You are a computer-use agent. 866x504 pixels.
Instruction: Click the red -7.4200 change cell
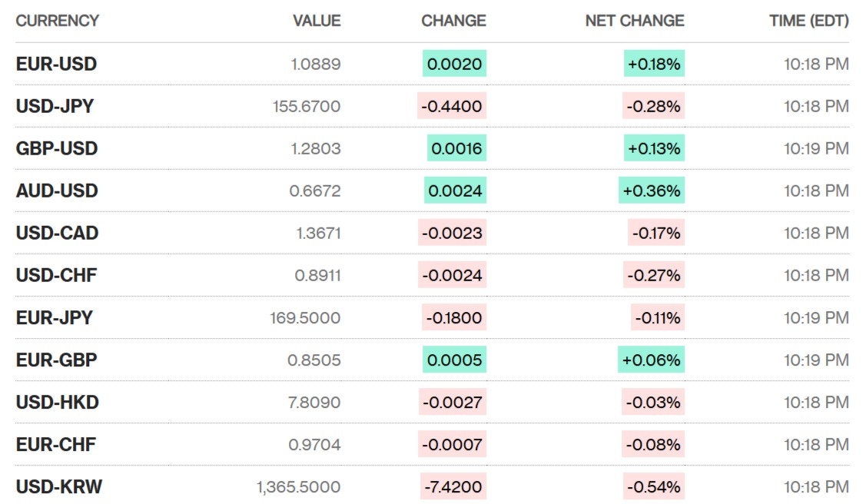pos(453,486)
